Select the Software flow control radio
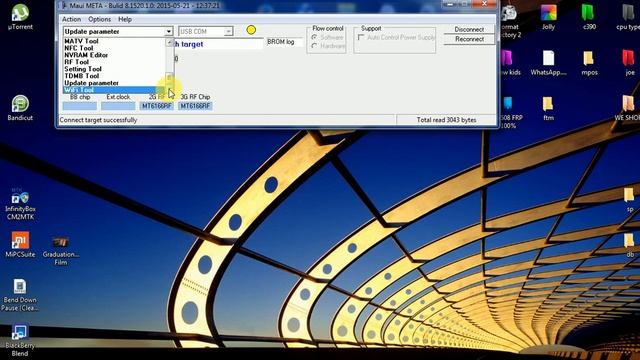The width and height of the screenshot is (640, 360). 314,37
